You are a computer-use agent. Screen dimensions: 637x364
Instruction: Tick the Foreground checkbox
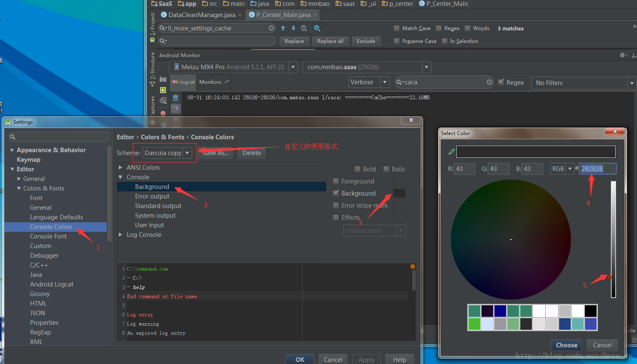coord(336,181)
